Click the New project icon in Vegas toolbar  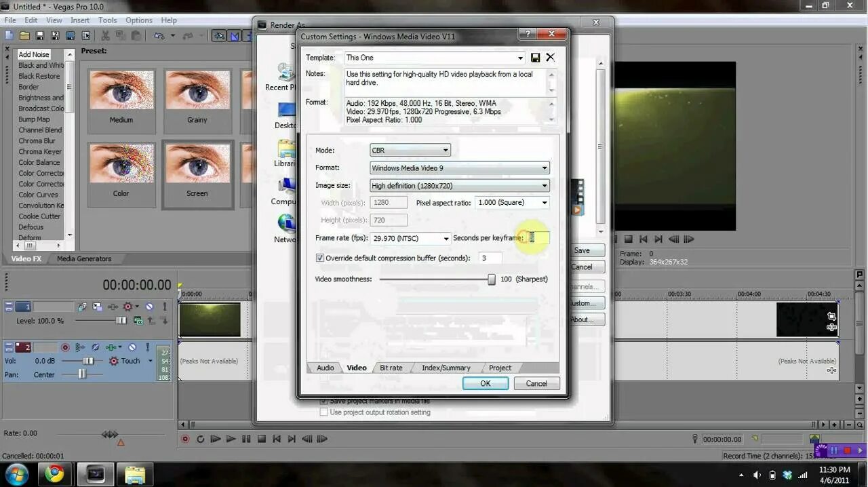pyautogui.click(x=9, y=35)
